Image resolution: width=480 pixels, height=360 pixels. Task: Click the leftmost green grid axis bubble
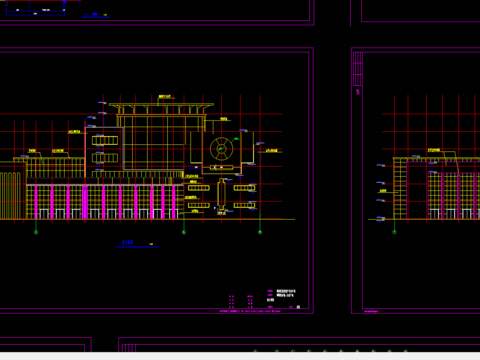(x=36, y=232)
